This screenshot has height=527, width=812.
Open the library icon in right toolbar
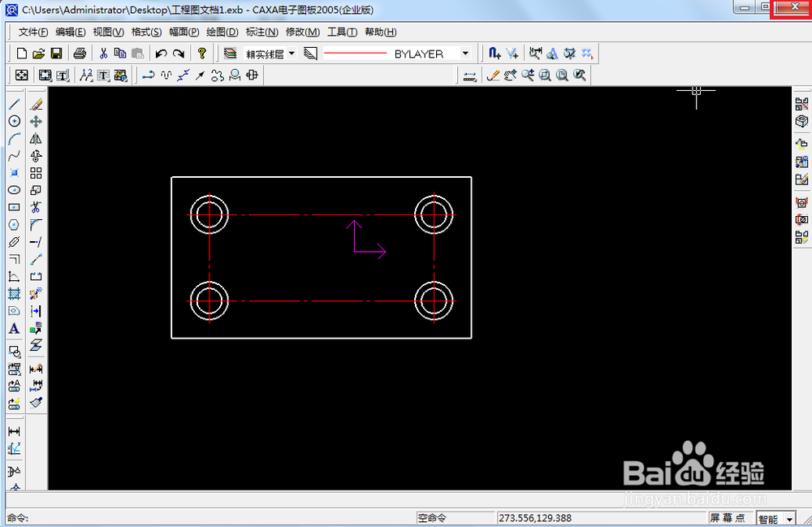pyautogui.click(x=801, y=105)
